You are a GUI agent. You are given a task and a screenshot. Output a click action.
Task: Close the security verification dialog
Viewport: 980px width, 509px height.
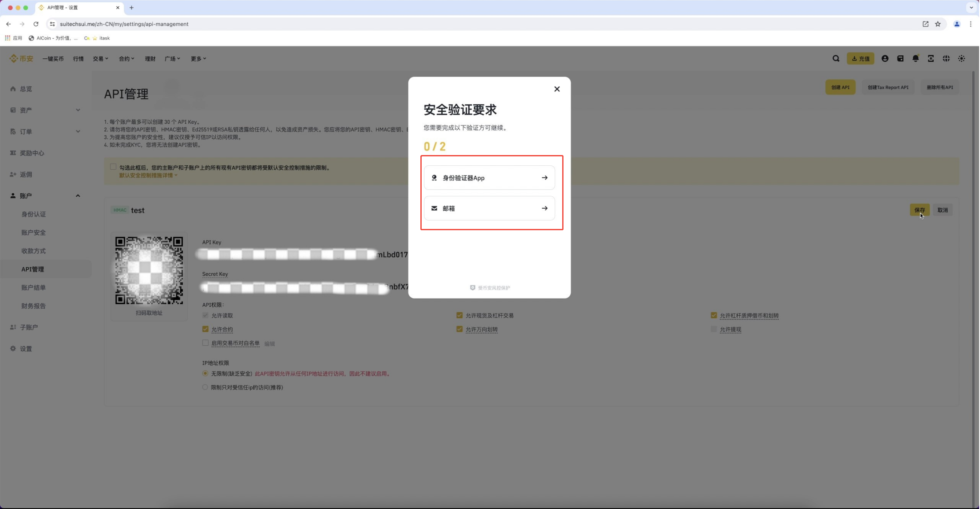click(x=557, y=89)
